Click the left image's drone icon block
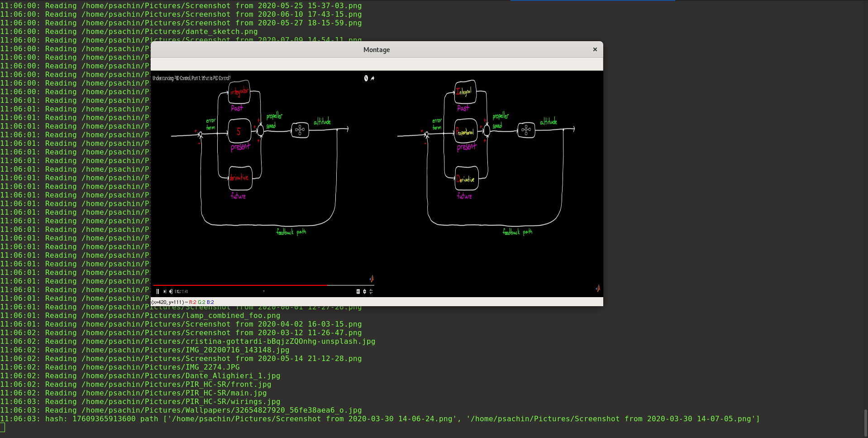The height and width of the screenshot is (438, 868). tap(300, 130)
